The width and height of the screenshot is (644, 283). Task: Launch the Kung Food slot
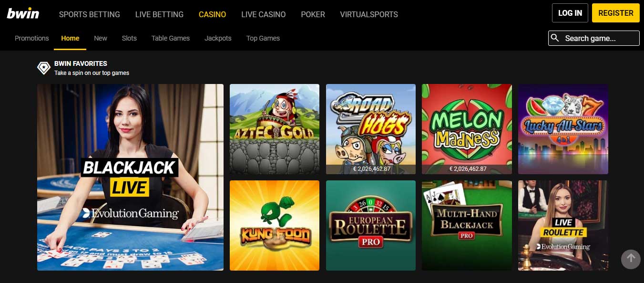point(275,225)
